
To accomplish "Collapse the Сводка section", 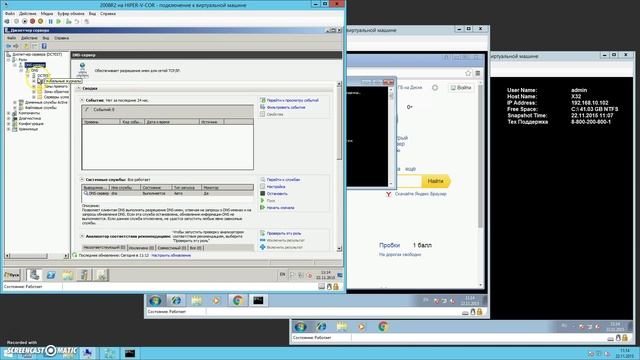I will (79, 88).
